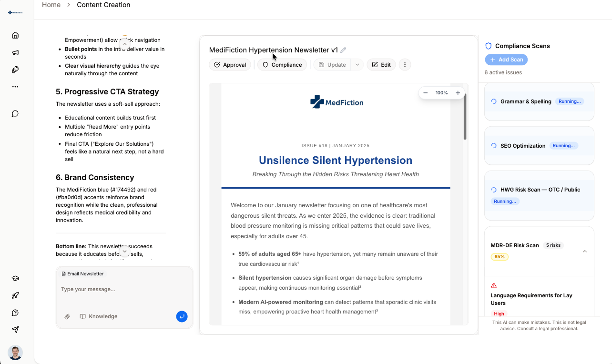Select the Home icon in the left sidebar
Screen dimensions: 612x364
pos(15,35)
